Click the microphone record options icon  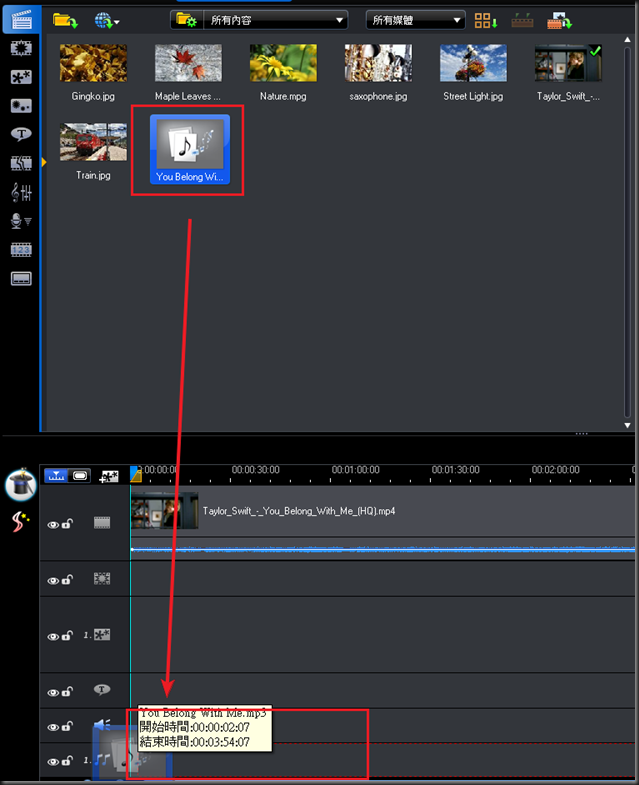pyautogui.click(x=17, y=221)
